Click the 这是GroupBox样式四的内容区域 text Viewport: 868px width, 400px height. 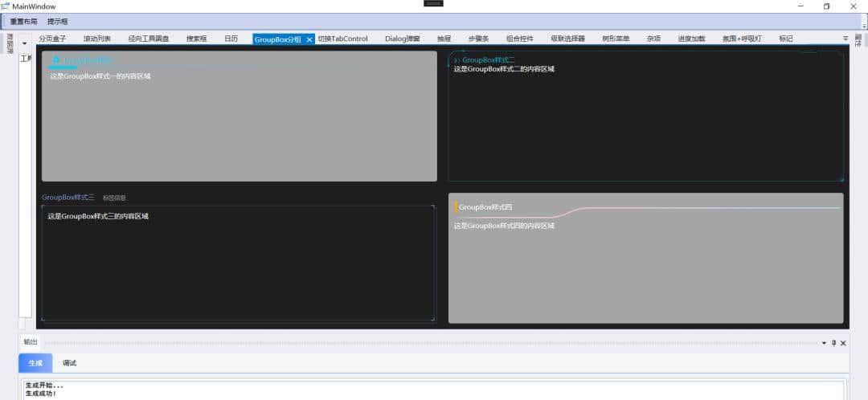[504, 226]
